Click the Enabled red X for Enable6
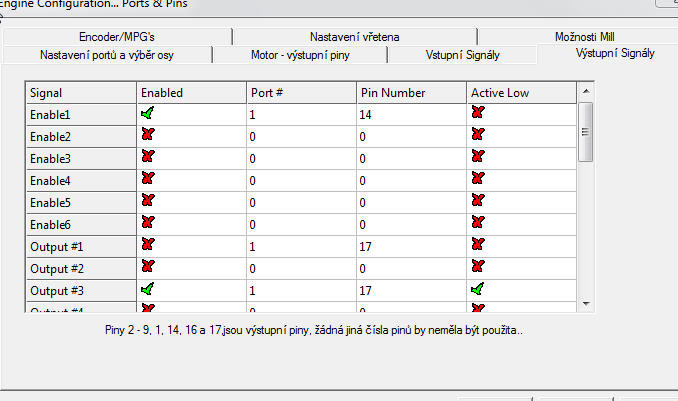 tap(148, 222)
